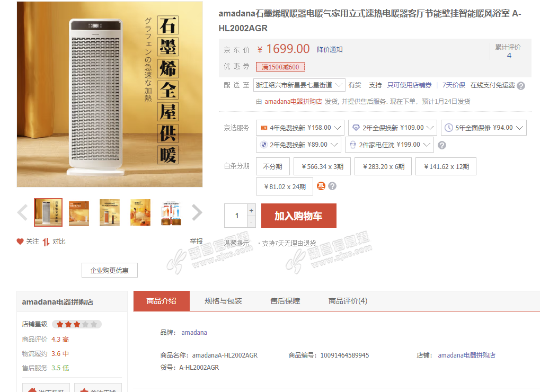540x392 pixels.
Task: Select the fifth product thumbnail image
Action: point(171,212)
